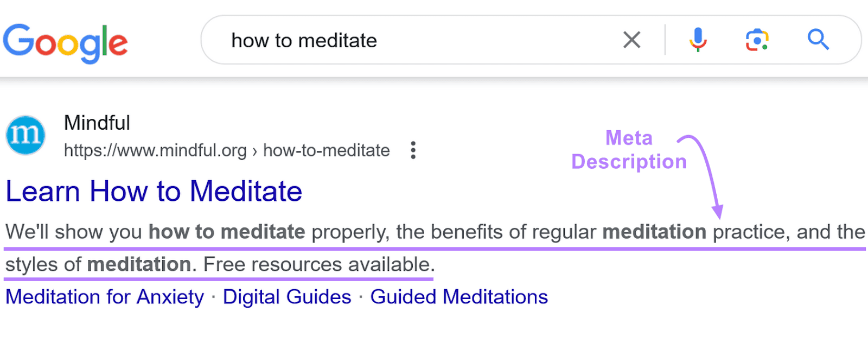Click the underlined meta description text
This screenshot has width=868, height=350.
325,232
